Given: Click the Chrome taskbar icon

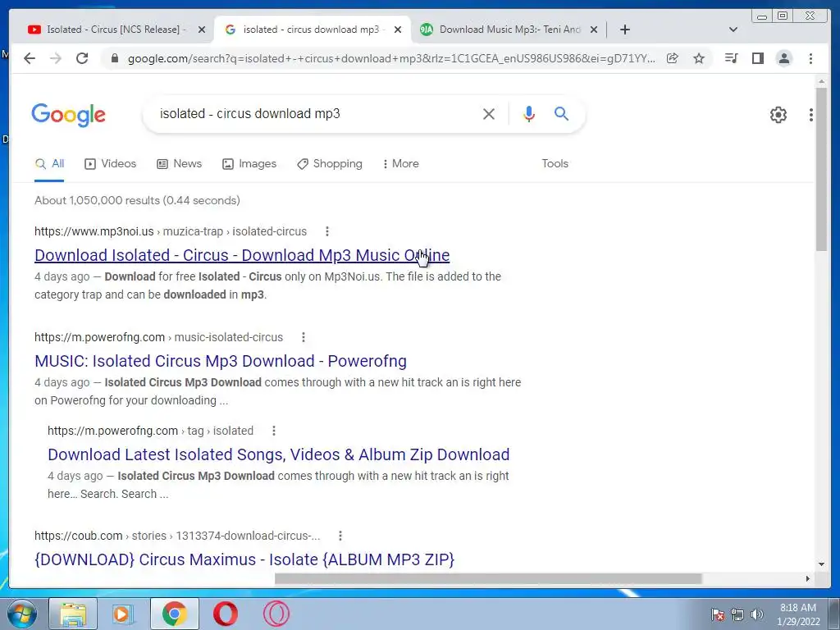Looking at the screenshot, I should [x=175, y=614].
